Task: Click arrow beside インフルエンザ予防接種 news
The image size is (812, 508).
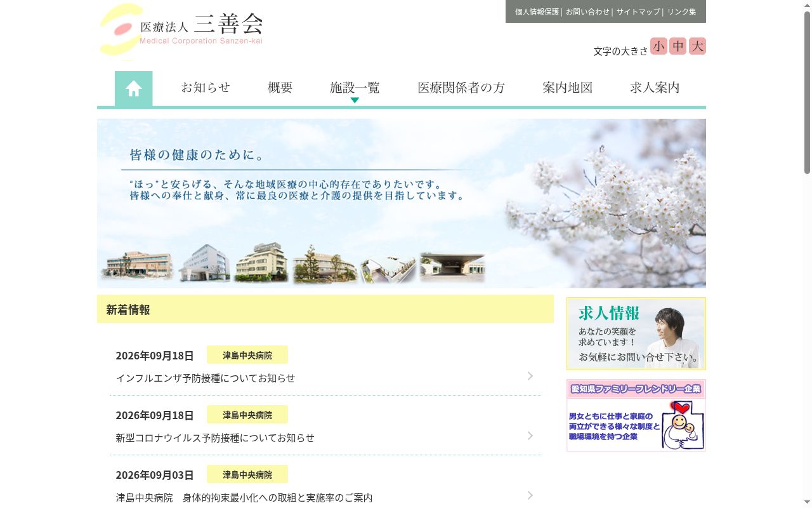Action: (x=530, y=376)
